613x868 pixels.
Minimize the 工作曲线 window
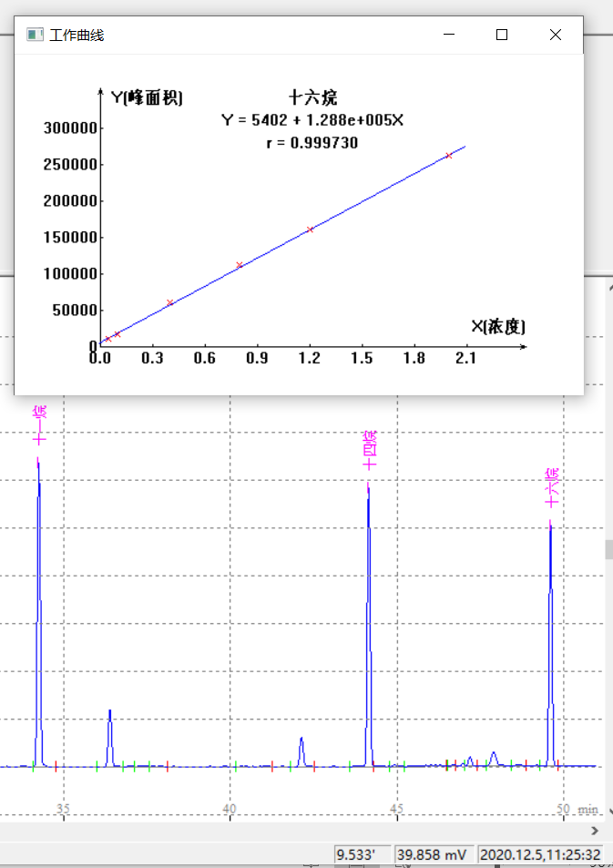[x=448, y=35]
